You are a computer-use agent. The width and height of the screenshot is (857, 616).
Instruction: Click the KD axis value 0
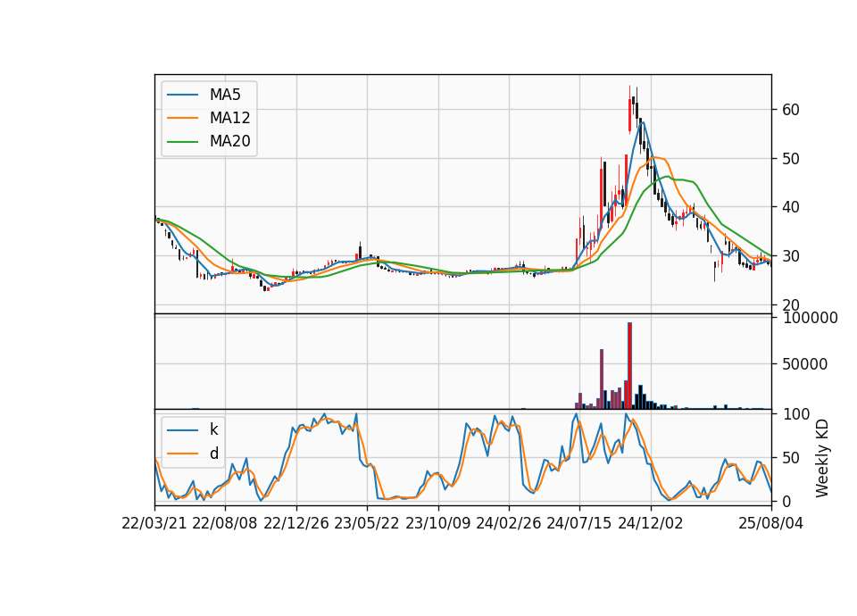tap(786, 501)
